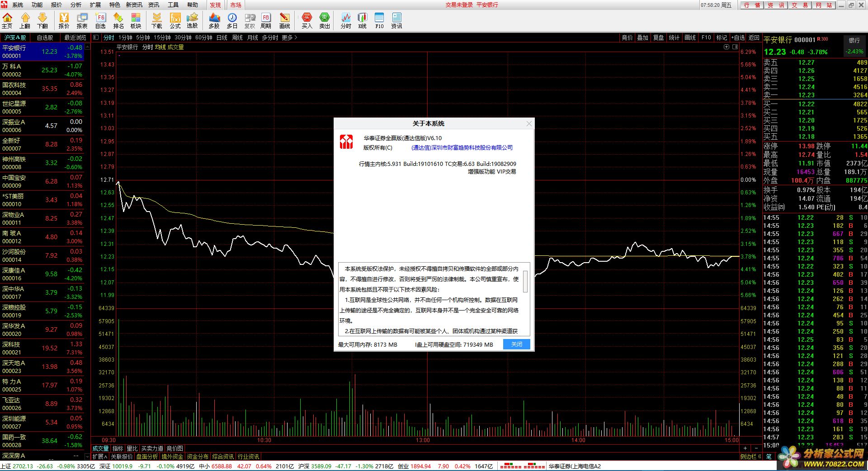Switch chart period to 月线

[253, 38]
